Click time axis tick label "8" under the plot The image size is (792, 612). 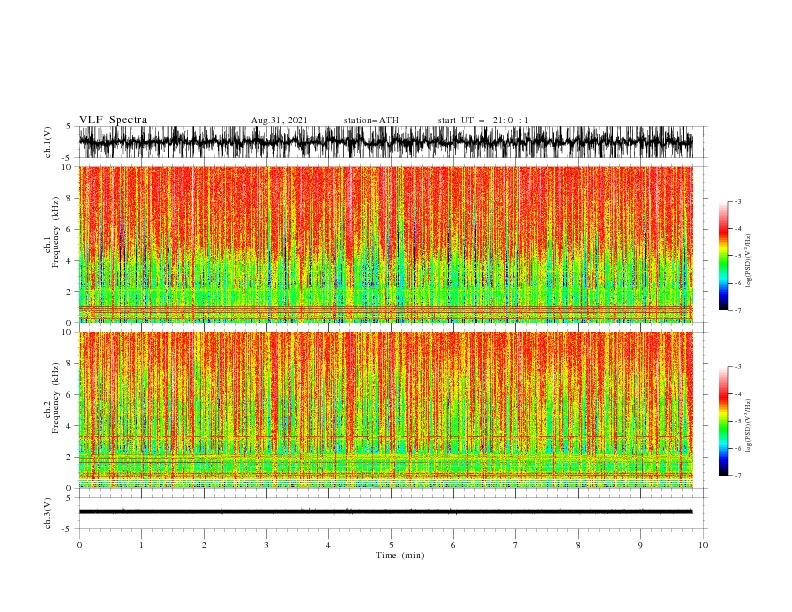tap(578, 545)
